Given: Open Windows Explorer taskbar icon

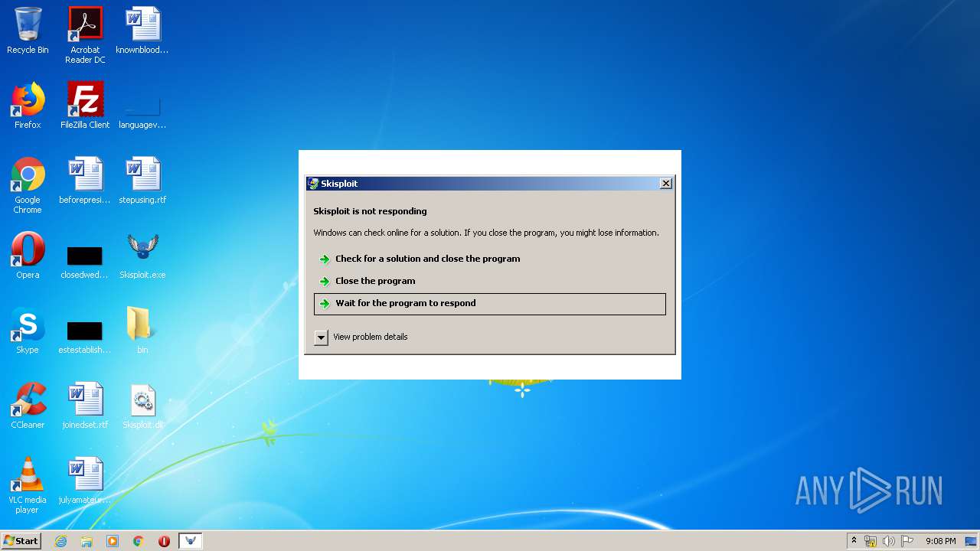Looking at the screenshot, I should point(87,541).
